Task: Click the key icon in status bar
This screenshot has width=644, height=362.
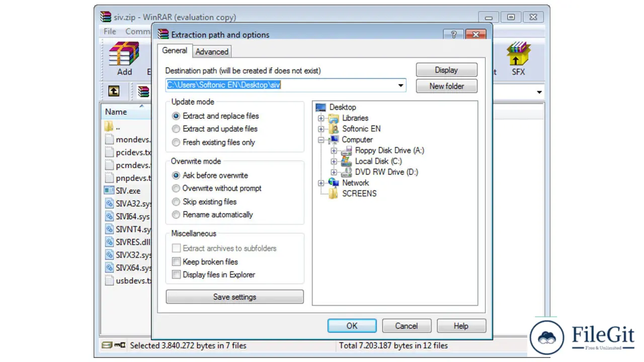Action: [120, 345]
